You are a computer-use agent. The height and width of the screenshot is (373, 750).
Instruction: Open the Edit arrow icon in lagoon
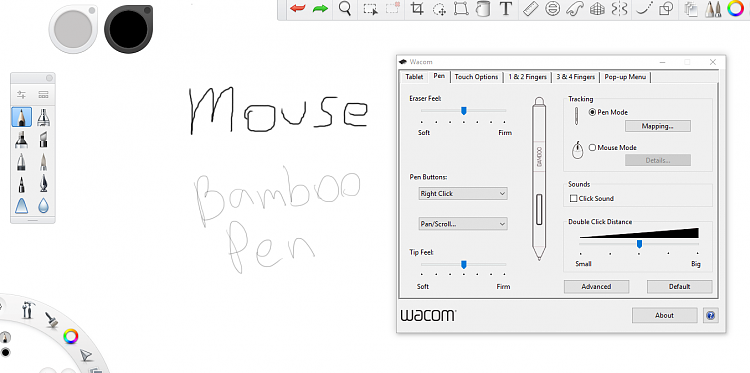coord(86,355)
